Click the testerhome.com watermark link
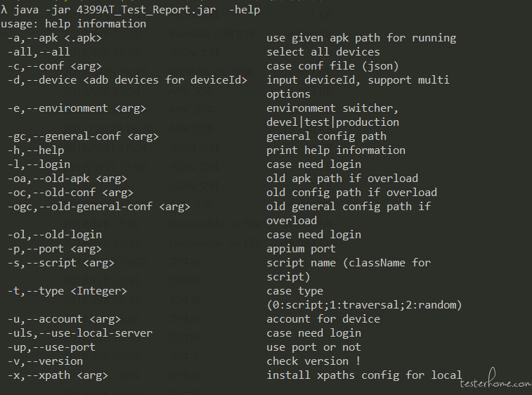The image size is (532, 395). tap(495, 380)
